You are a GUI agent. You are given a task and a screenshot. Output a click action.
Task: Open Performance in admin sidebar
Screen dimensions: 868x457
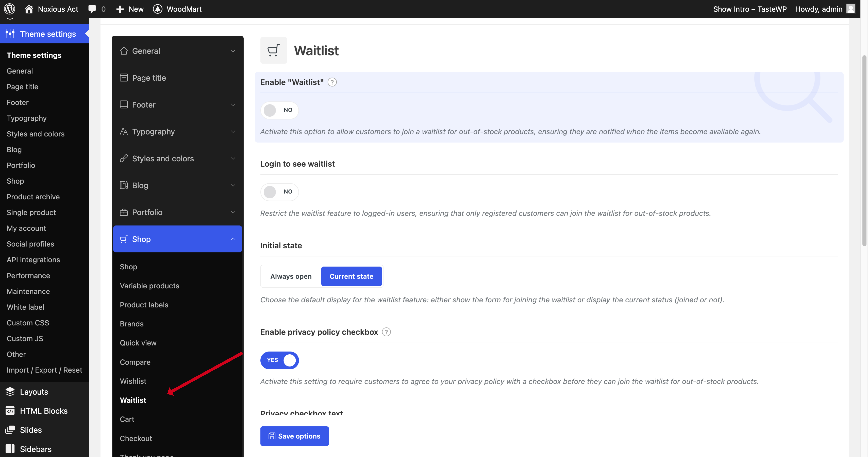[28, 276]
